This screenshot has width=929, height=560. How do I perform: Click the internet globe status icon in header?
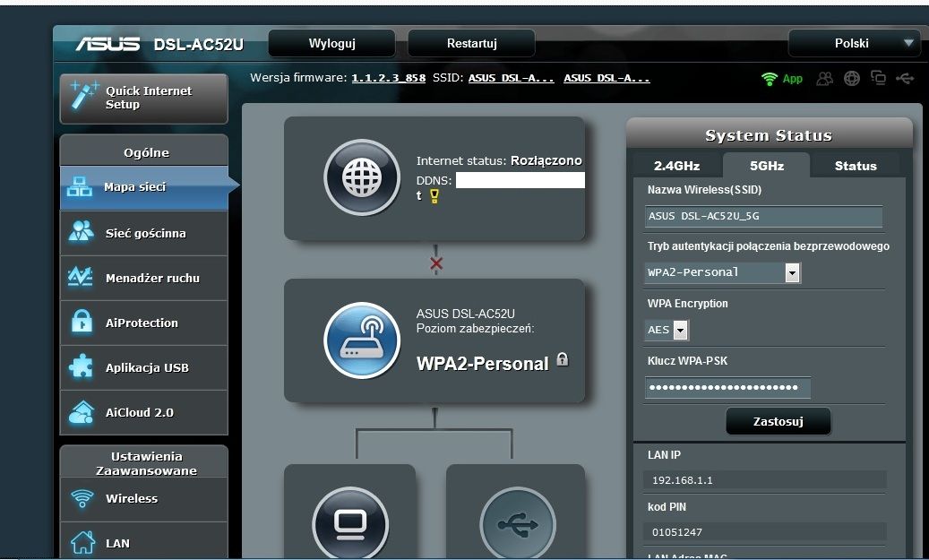pos(851,78)
